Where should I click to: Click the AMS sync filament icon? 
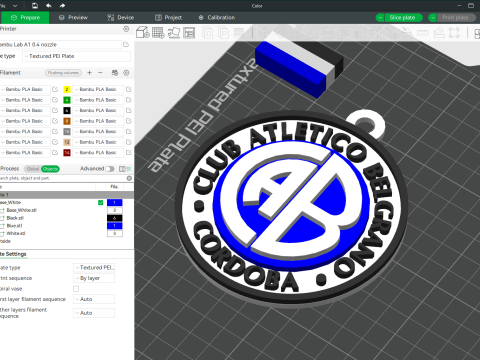(x=115, y=73)
